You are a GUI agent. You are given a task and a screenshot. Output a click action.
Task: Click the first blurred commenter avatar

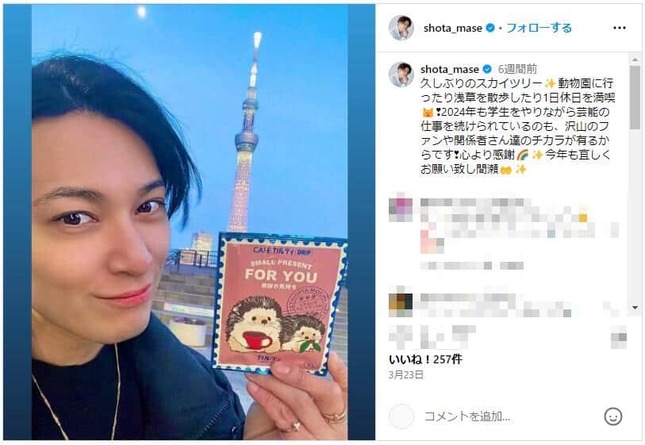[x=401, y=210]
